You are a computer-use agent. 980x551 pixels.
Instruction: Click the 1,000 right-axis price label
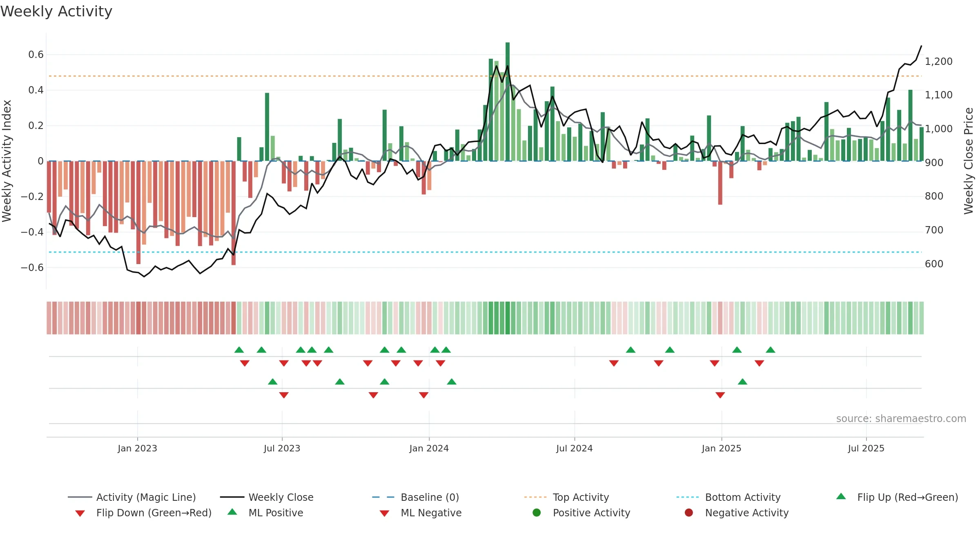pyautogui.click(x=939, y=129)
